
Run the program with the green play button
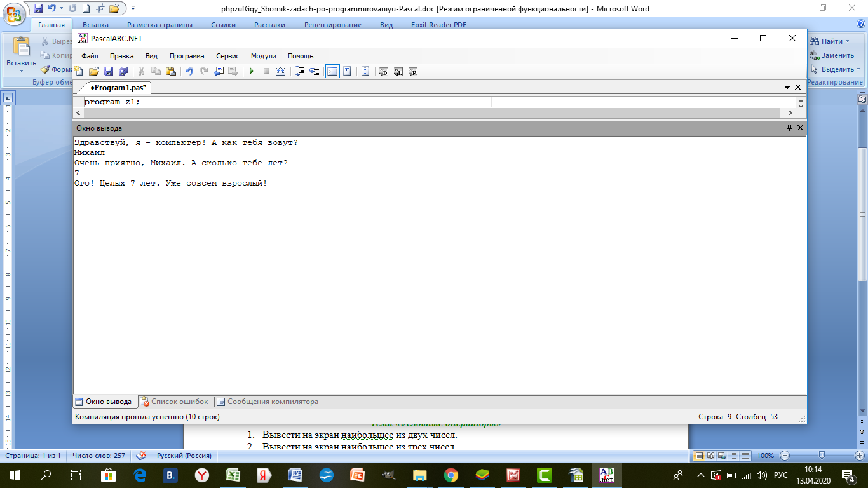252,71
